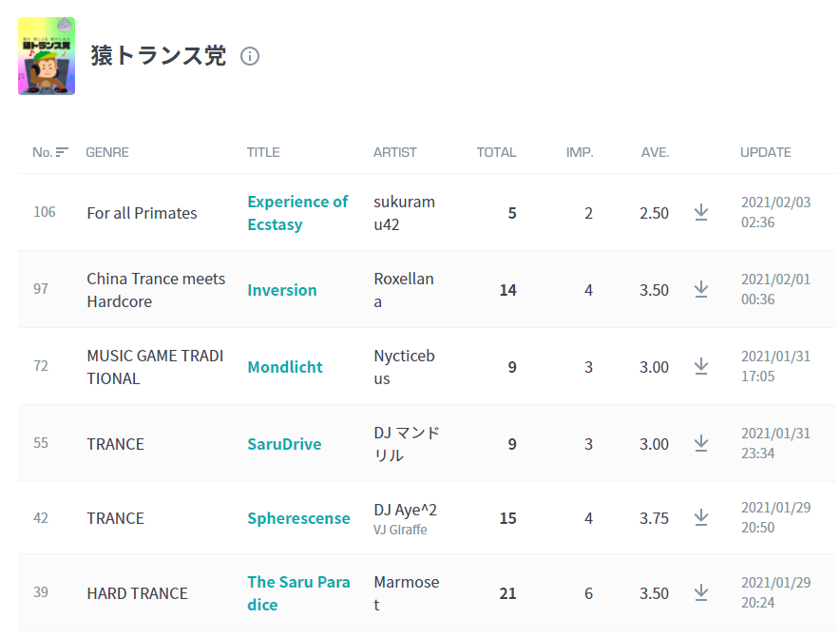840x638 pixels.
Task: Sort by the GENRE column header
Action: (107, 152)
